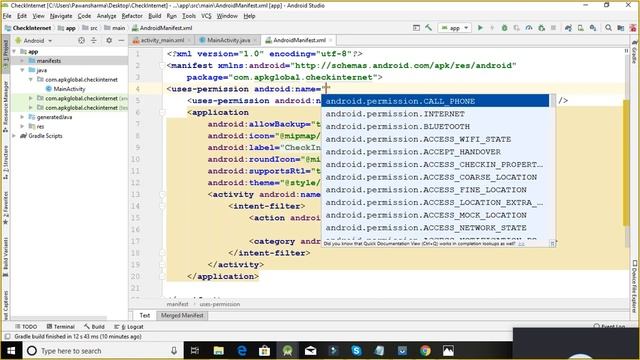Collapse the app module tree node
The width and height of the screenshot is (640, 360).
coord(15,51)
